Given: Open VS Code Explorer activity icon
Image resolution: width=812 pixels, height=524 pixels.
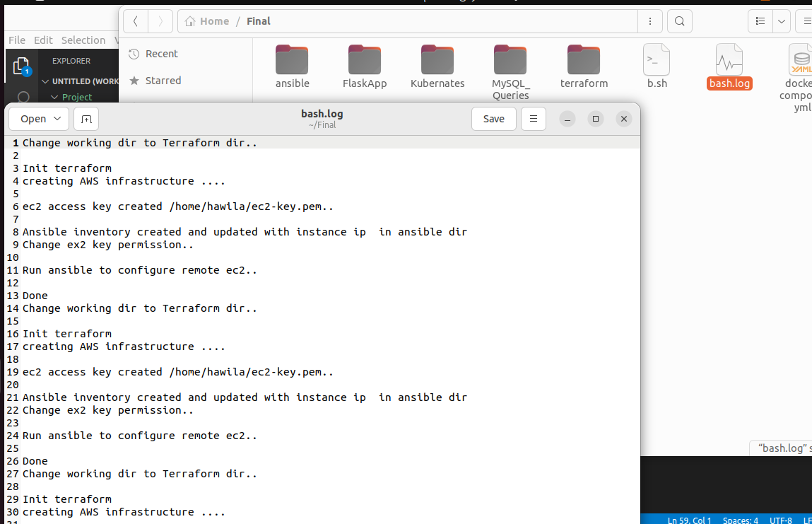Looking at the screenshot, I should click(21, 66).
